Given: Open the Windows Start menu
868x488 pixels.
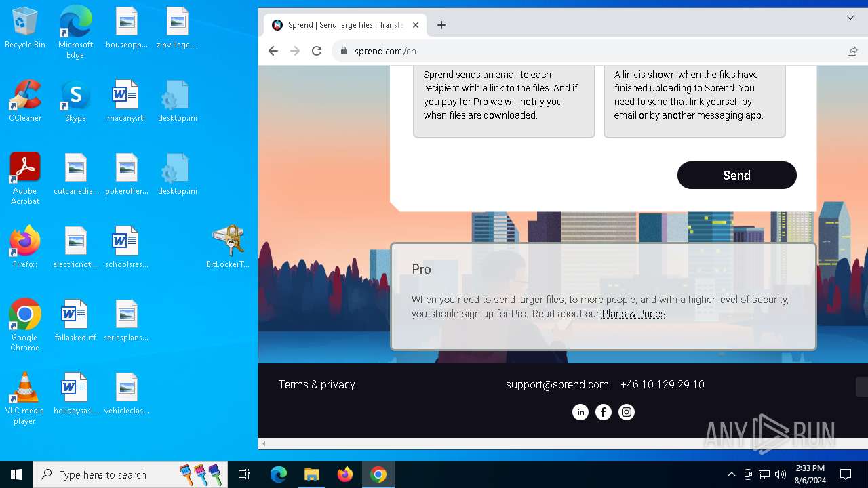Looking at the screenshot, I should (16, 474).
